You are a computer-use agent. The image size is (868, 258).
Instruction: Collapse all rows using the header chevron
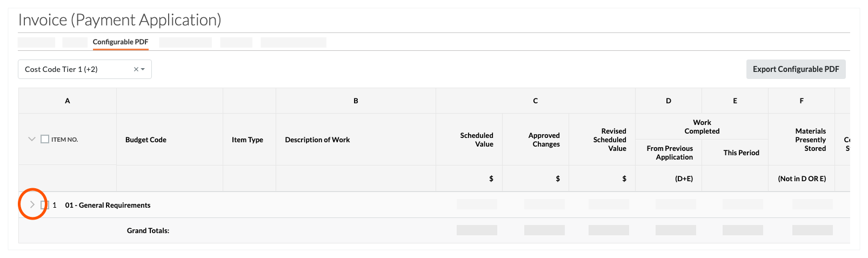(31, 139)
